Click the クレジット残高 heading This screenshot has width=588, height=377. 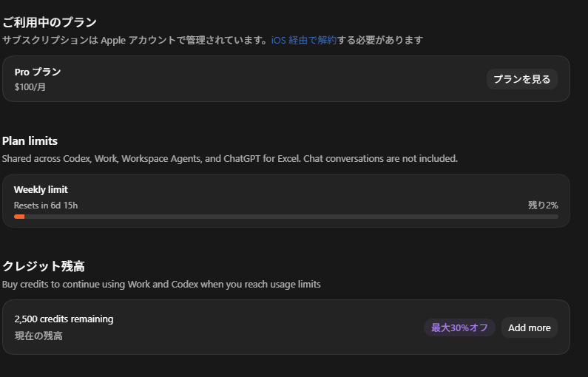pos(44,266)
